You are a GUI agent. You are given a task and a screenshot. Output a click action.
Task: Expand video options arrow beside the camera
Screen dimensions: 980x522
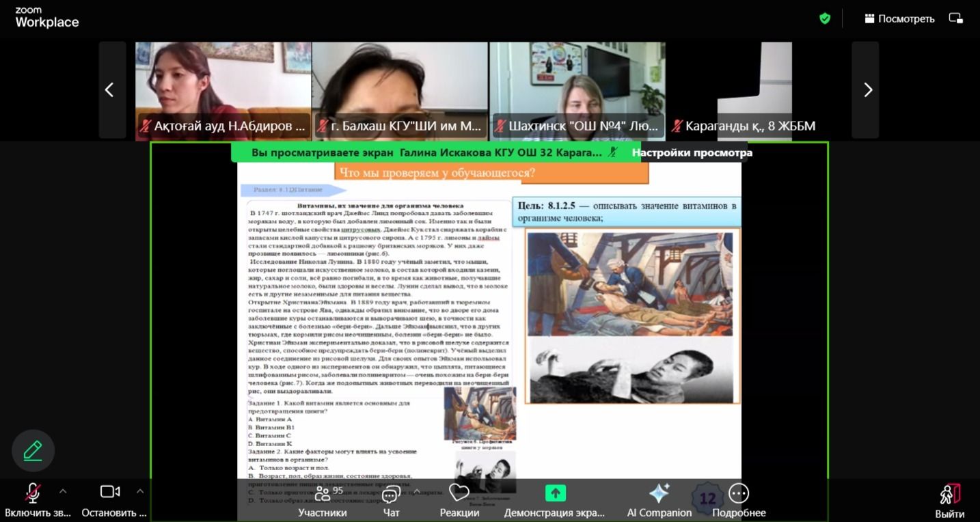pos(140,491)
